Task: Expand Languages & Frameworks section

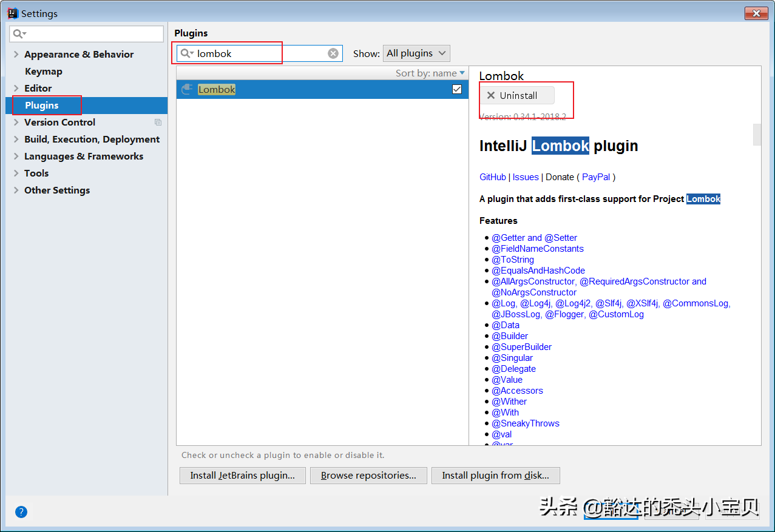Action: 16,157
